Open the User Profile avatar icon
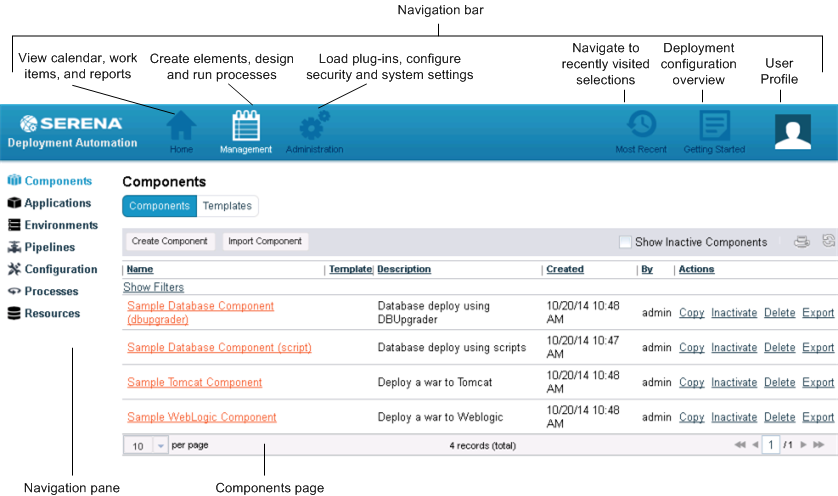 tap(792, 131)
